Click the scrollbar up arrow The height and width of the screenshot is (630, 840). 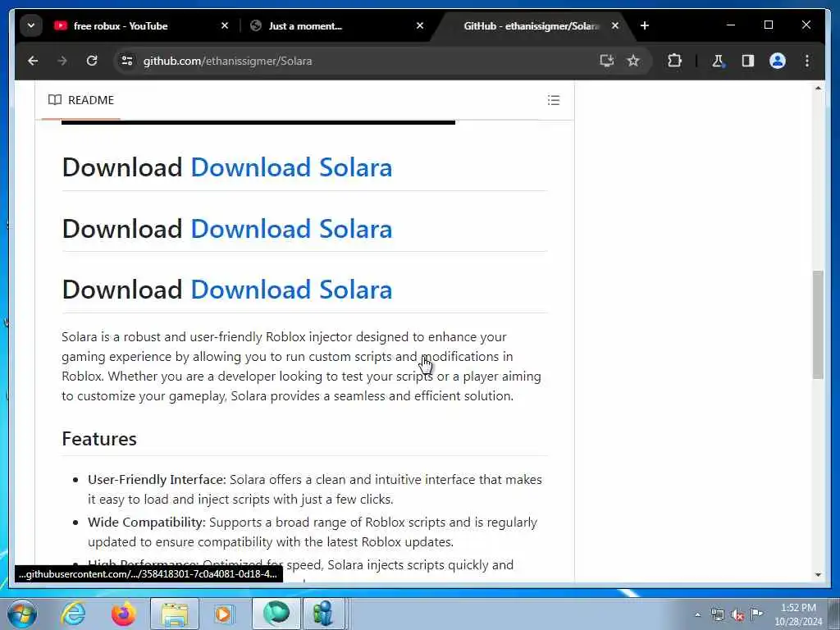[818, 88]
